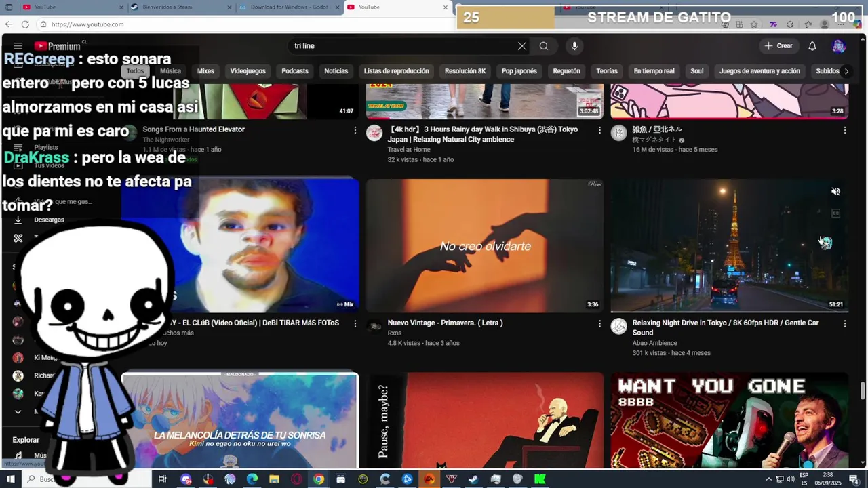This screenshot has width=868, height=488.
Task: Clear the search text with the X
Action: coord(521,46)
